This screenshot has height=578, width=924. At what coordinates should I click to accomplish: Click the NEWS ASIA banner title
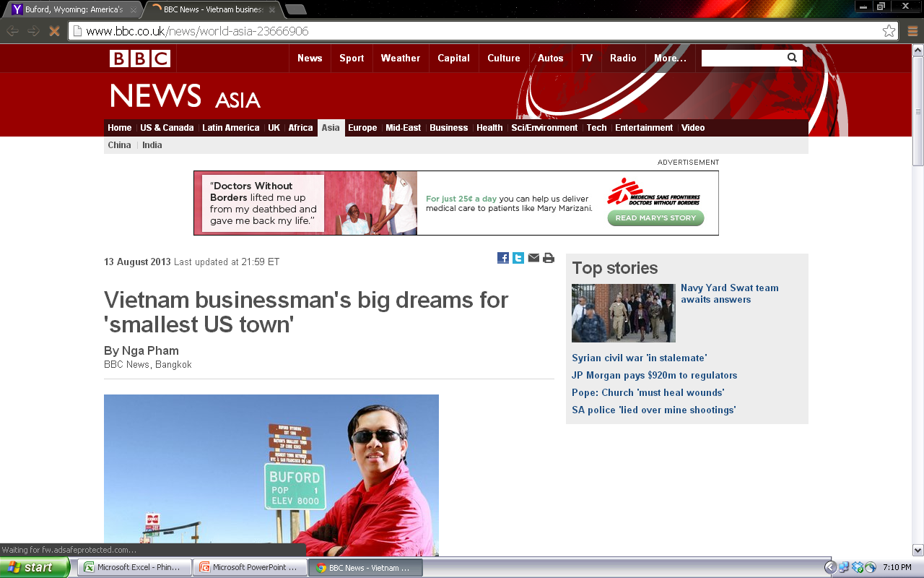185,96
